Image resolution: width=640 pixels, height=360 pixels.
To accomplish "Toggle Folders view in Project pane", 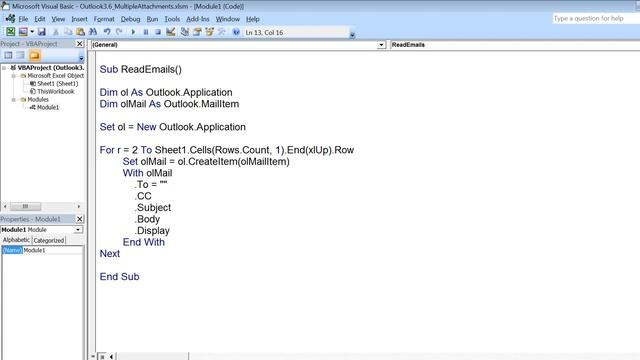I will (x=35, y=55).
